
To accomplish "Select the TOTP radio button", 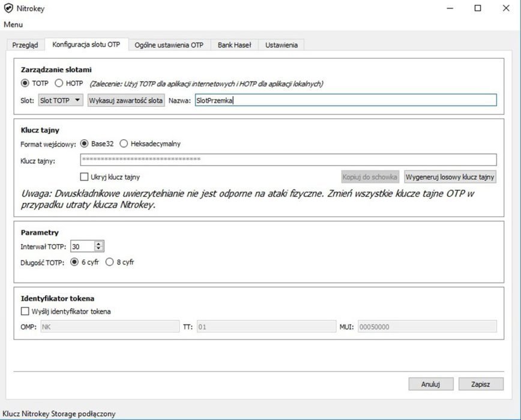I will (25, 83).
